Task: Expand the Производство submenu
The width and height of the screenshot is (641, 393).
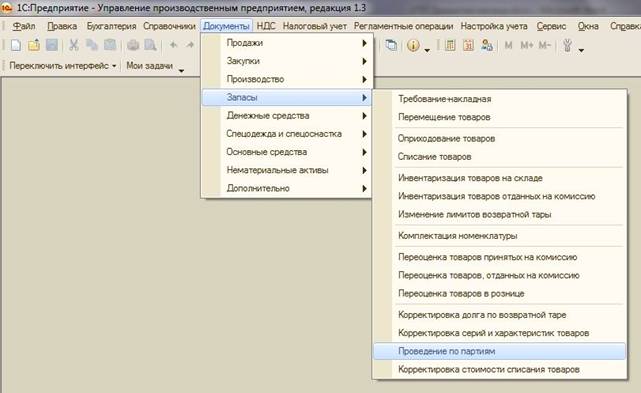Action: point(287,79)
